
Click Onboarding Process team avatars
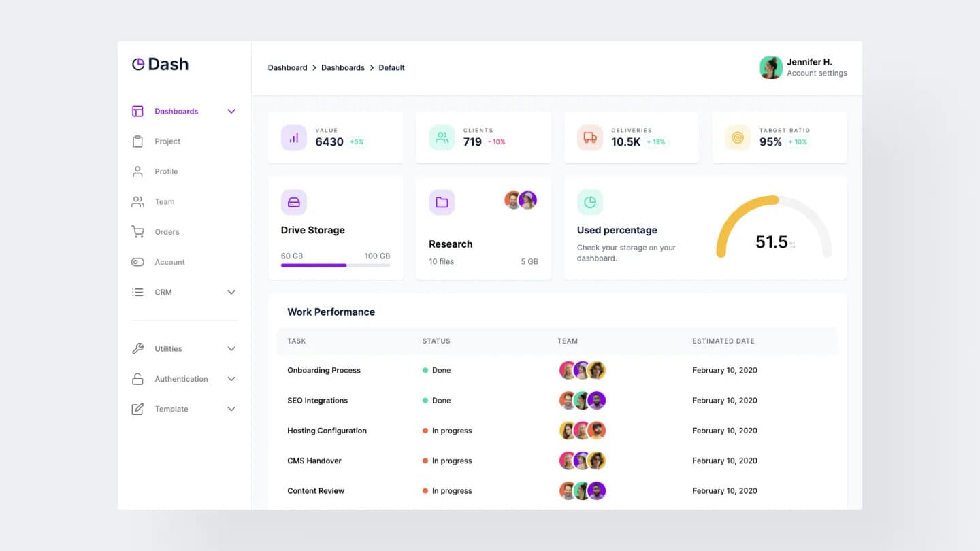click(x=583, y=370)
